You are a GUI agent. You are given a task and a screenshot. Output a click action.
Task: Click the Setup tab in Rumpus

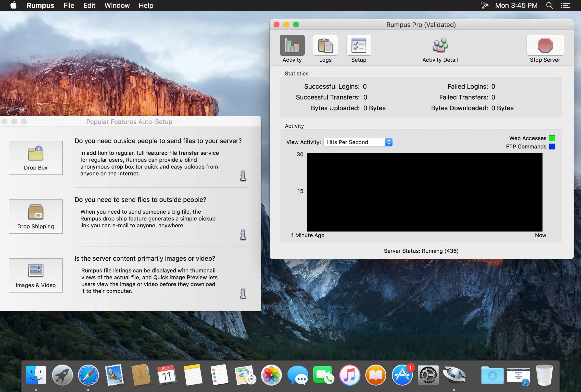click(x=358, y=48)
